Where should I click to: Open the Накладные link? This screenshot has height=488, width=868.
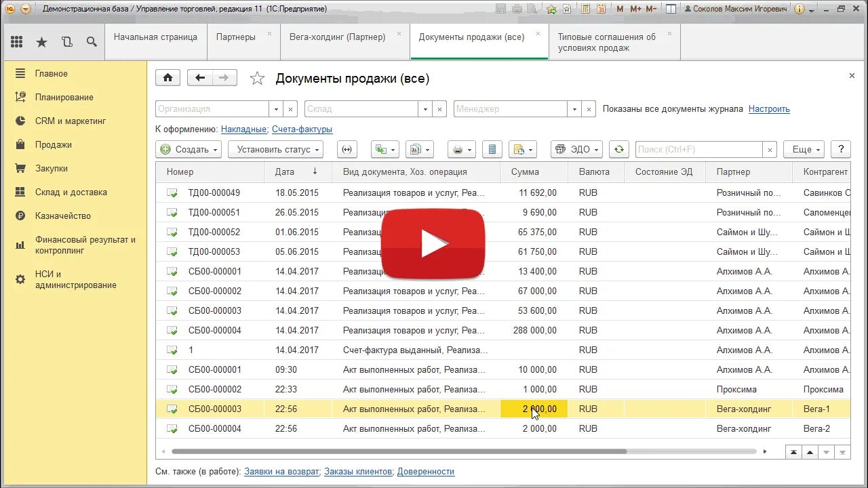click(244, 129)
